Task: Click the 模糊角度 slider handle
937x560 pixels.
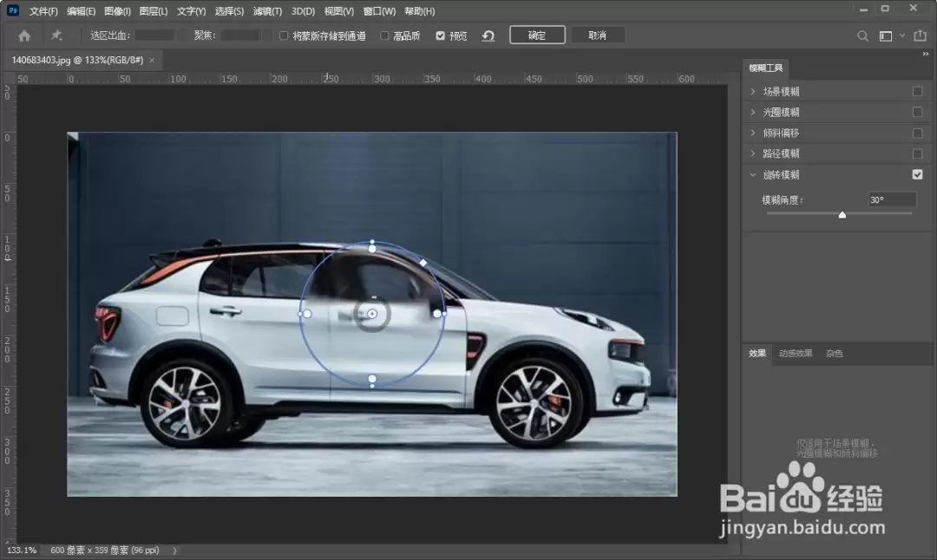Action: click(x=842, y=215)
